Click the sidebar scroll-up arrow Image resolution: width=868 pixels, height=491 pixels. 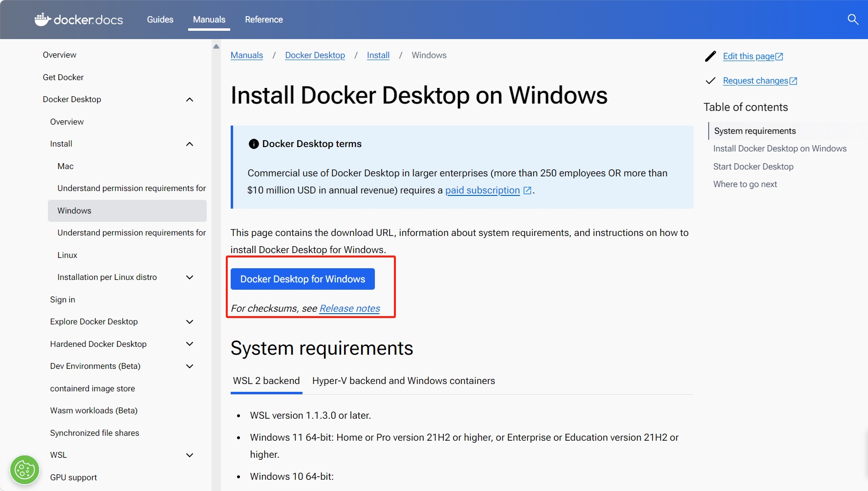tap(216, 46)
